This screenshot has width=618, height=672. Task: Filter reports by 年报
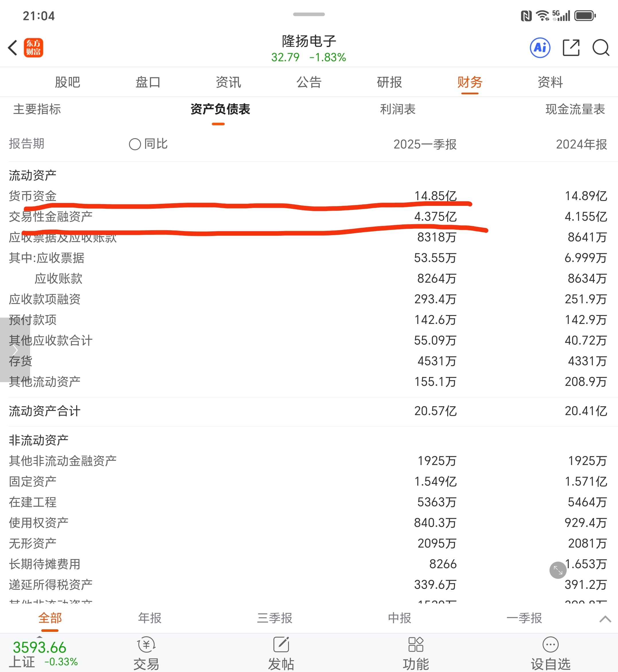(x=150, y=618)
